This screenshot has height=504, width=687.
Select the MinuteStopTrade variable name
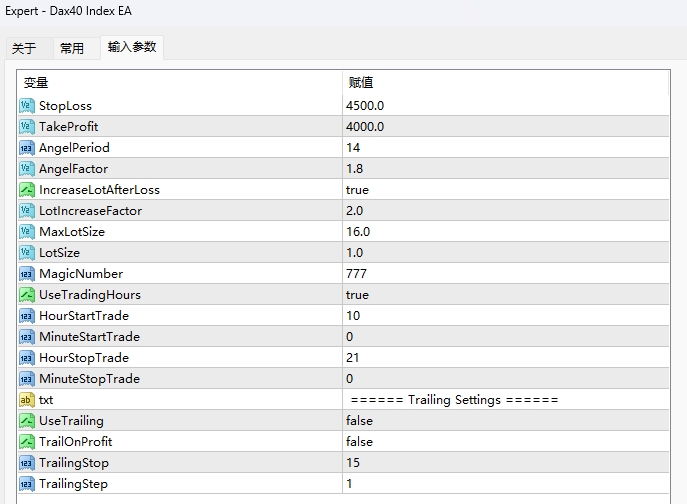point(89,379)
